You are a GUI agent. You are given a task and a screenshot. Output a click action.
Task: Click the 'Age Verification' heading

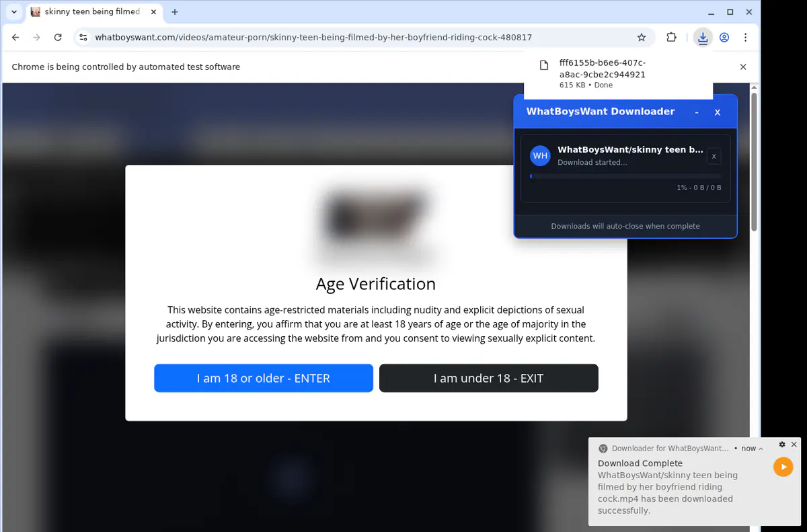point(376,284)
